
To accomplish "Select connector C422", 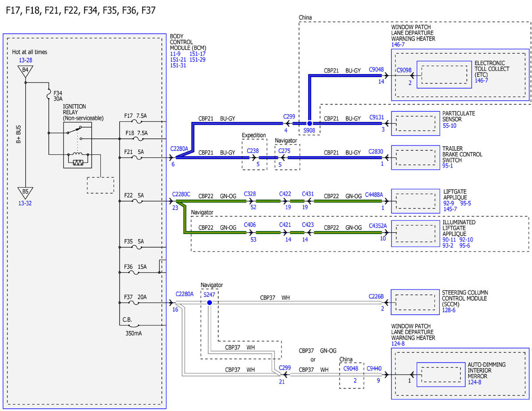I will (x=285, y=194).
